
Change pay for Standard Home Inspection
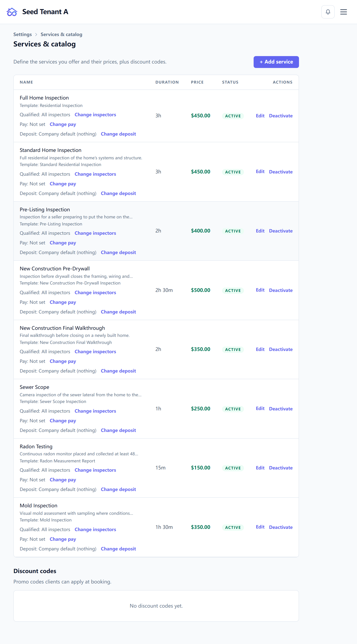[x=63, y=184]
